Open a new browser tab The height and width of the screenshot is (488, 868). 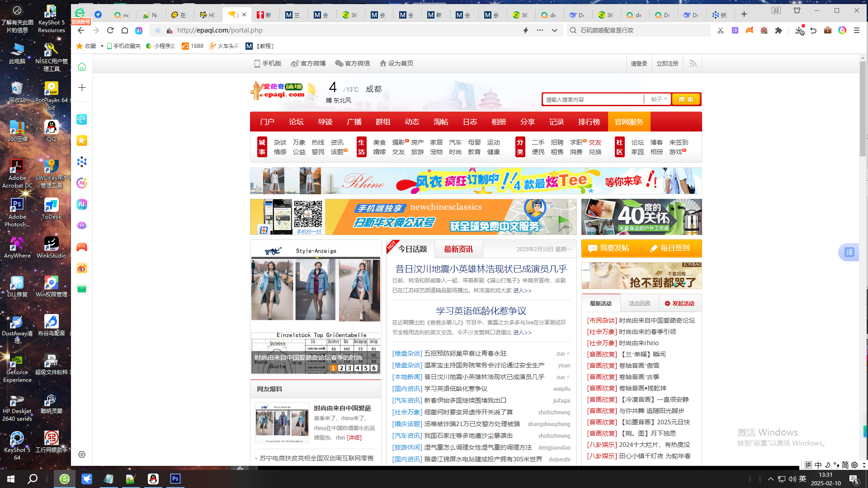[744, 14]
